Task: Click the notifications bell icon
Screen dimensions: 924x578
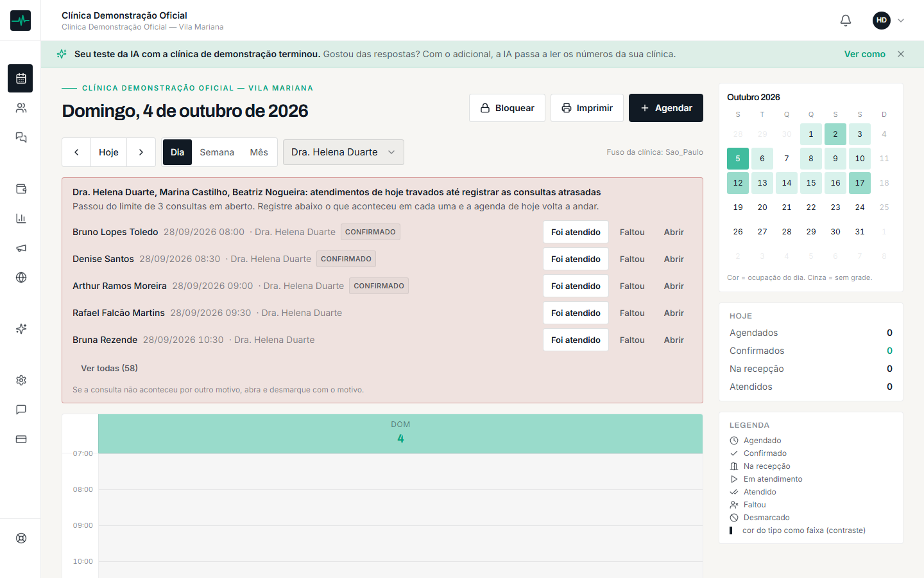Action: coord(846,21)
